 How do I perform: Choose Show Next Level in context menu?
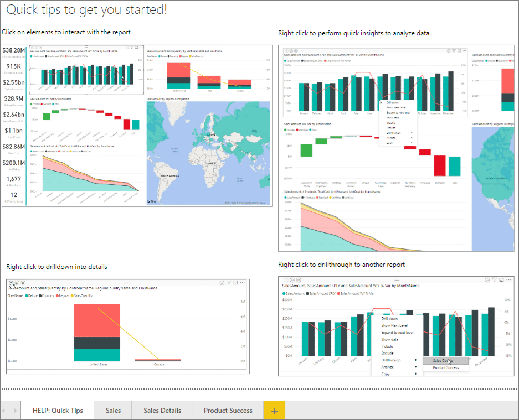pyautogui.click(x=394, y=325)
